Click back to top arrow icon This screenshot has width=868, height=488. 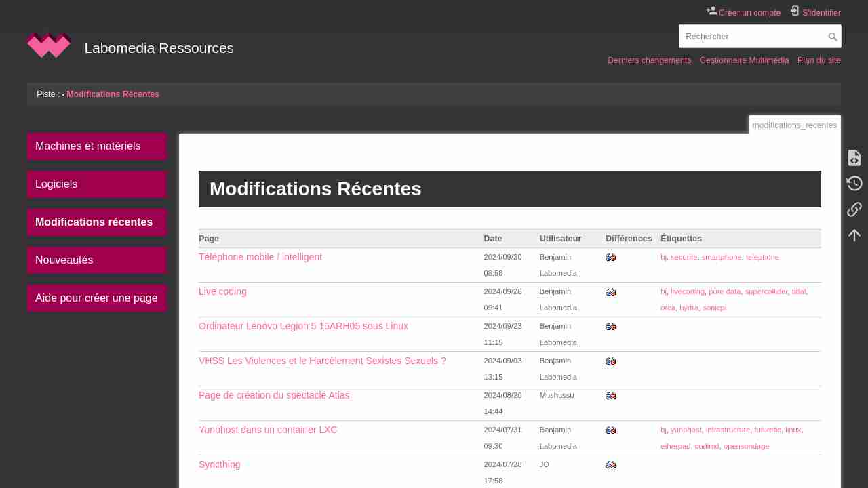(x=854, y=235)
